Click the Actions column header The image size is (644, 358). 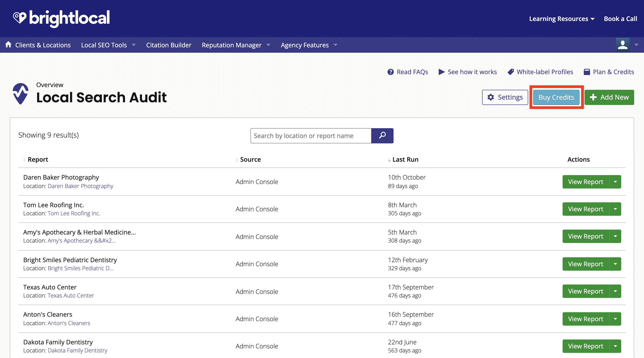(578, 159)
